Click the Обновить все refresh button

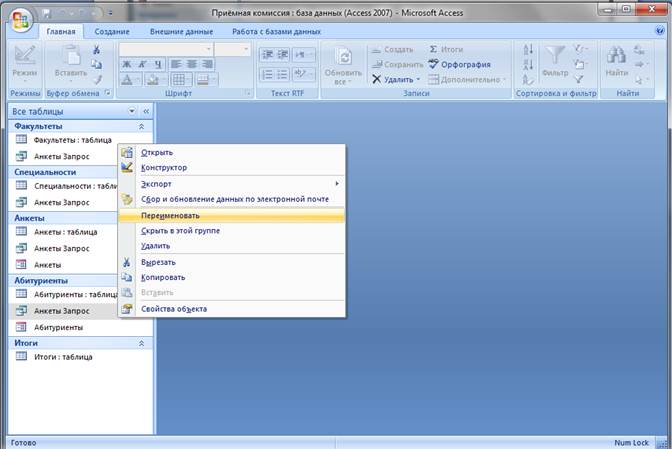click(x=343, y=65)
